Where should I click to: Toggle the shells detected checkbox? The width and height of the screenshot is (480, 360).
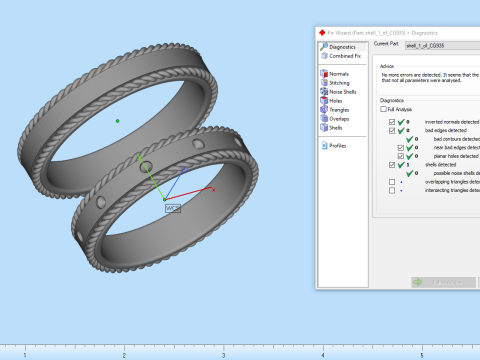click(x=392, y=165)
